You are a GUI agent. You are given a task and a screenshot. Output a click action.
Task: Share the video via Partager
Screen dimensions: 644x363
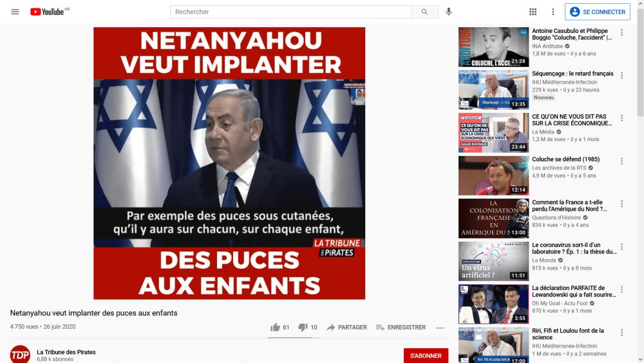(346, 328)
